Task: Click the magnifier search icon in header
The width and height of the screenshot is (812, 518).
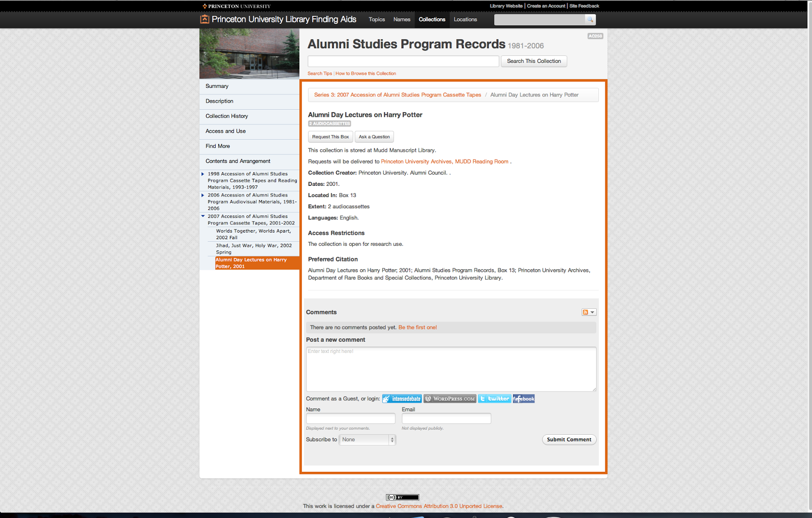Action: tap(590, 19)
